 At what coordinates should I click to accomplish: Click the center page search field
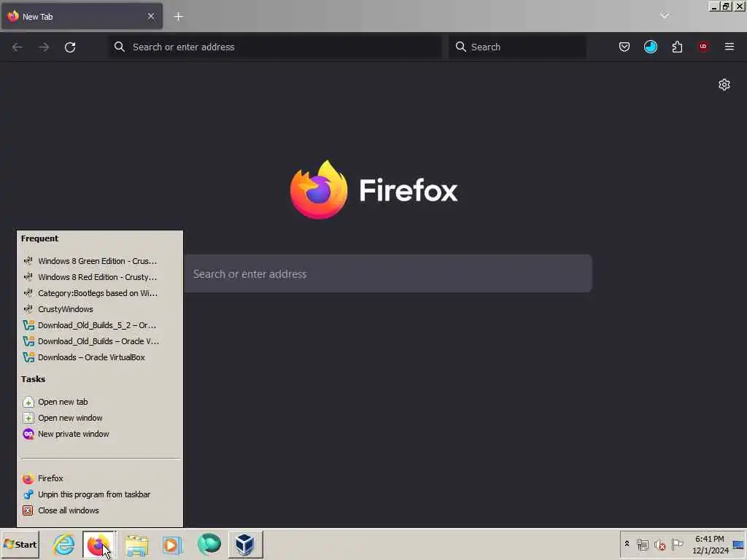click(388, 274)
